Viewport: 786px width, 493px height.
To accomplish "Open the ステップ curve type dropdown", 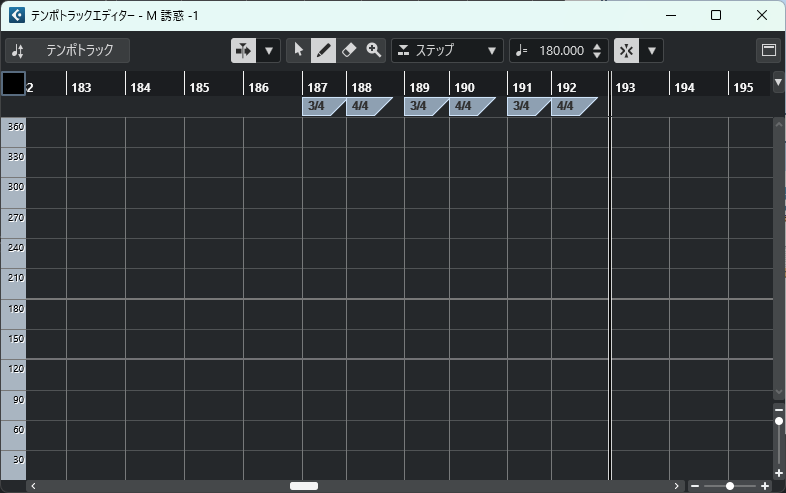I will tap(447, 51).
